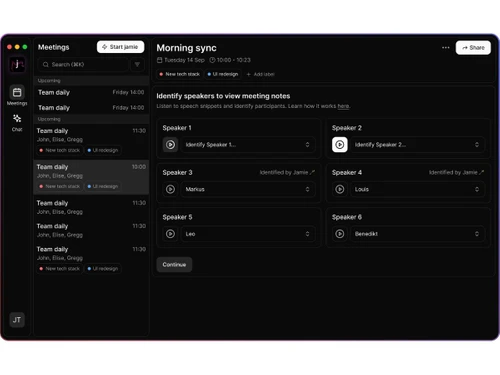This screenshot has width=500, height=375.
Task: Play the Speaker 5 audio snippet
Action: point(170,234)
